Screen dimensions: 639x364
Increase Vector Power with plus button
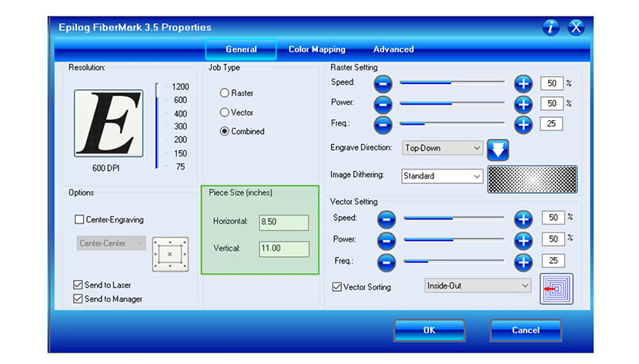(524, 240)
